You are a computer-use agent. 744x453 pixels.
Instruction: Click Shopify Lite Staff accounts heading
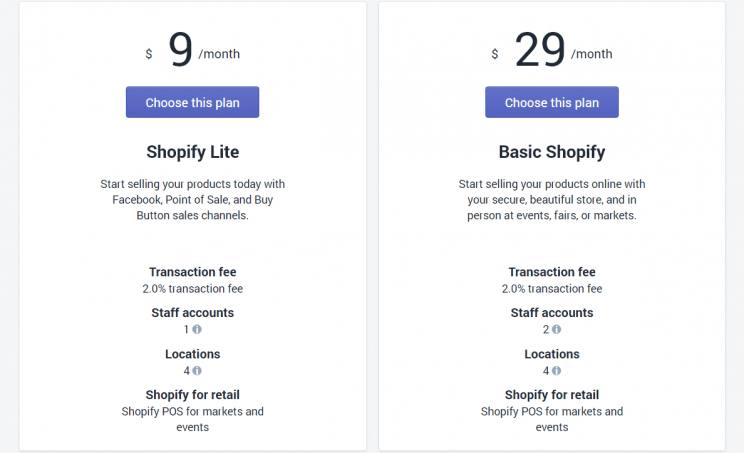point(193,313)
